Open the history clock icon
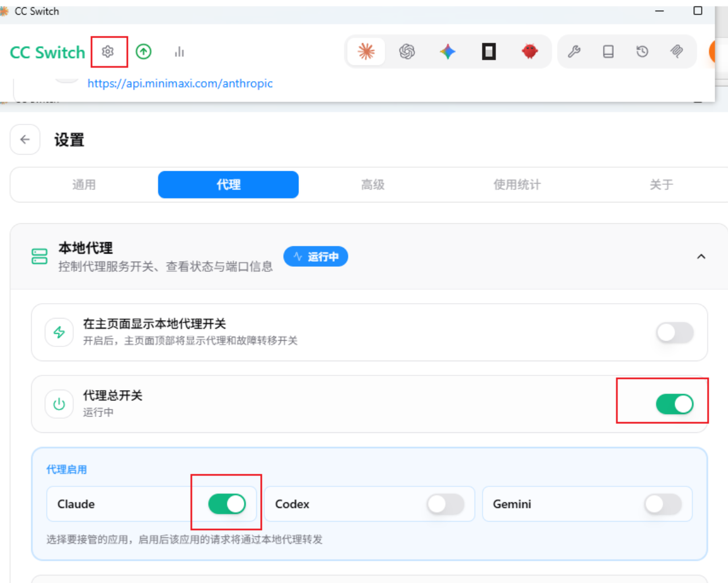This screenshot has height=583, width=728. coord(642,52)
